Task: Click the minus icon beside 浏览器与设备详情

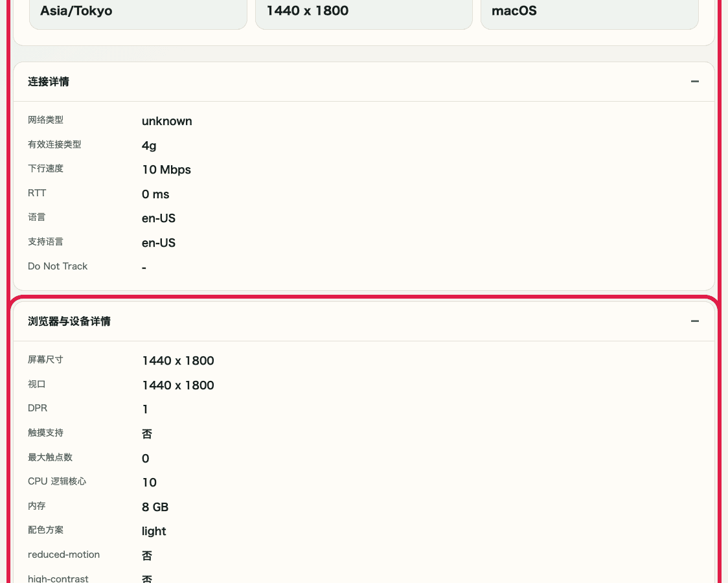Action: coord(694,321)
